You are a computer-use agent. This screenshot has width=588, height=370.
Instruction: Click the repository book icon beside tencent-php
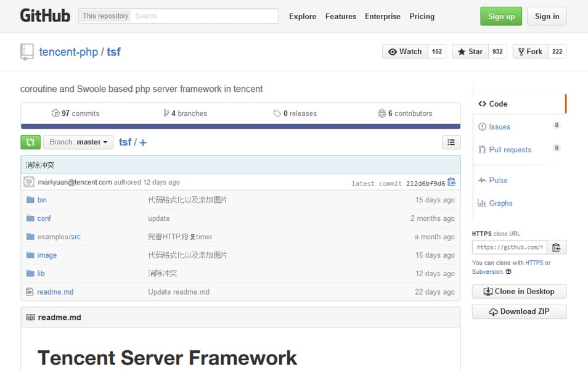(x=27, y=52)
